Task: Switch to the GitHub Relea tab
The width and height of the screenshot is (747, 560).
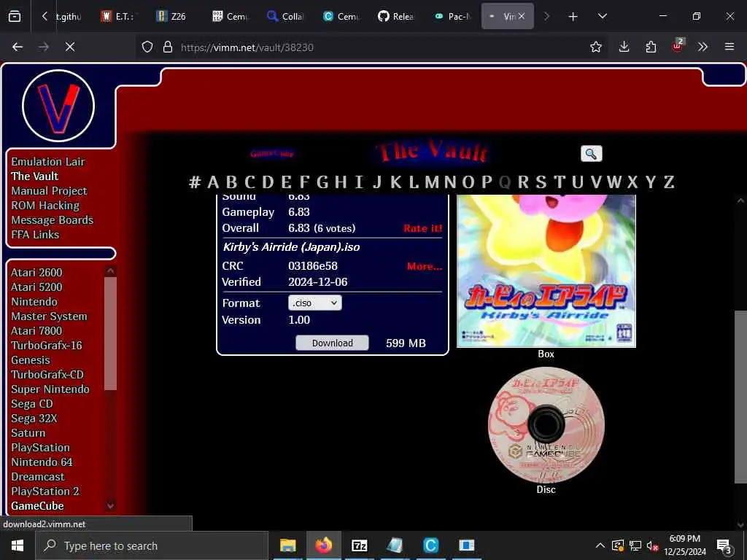Action: pos(395,16)
